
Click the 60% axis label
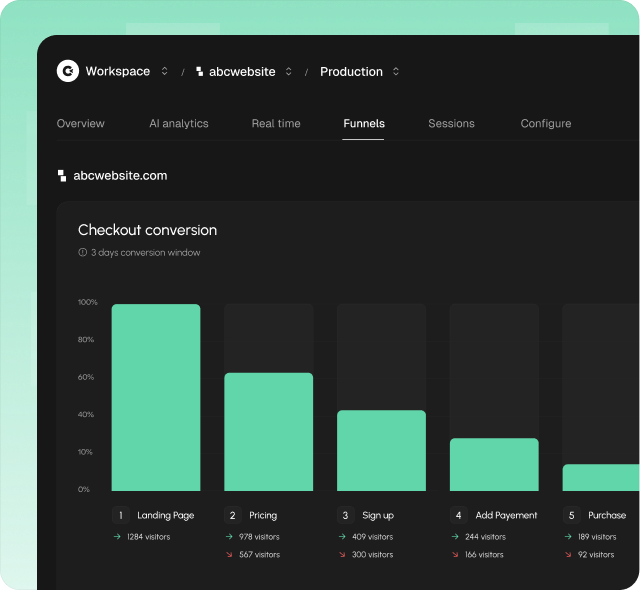[86, 377]
